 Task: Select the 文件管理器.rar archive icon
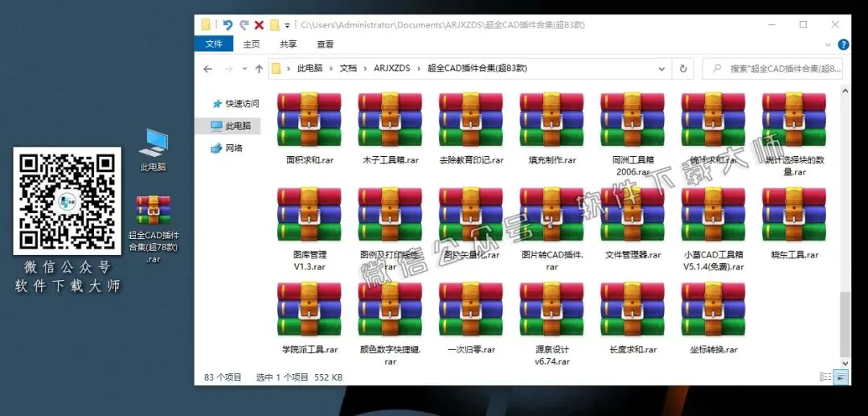point(633,214)
